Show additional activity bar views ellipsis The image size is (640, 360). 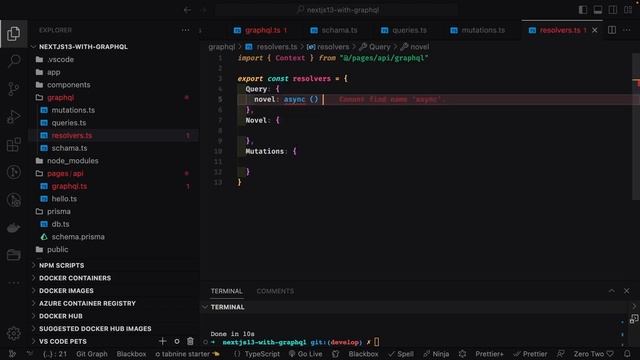click(x=13, y=282)
